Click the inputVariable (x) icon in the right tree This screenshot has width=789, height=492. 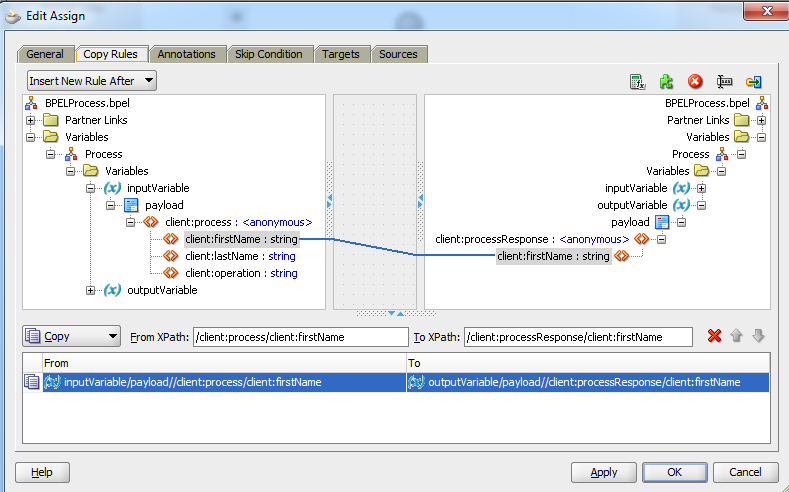pyautogui.click(x=681, y=188)
